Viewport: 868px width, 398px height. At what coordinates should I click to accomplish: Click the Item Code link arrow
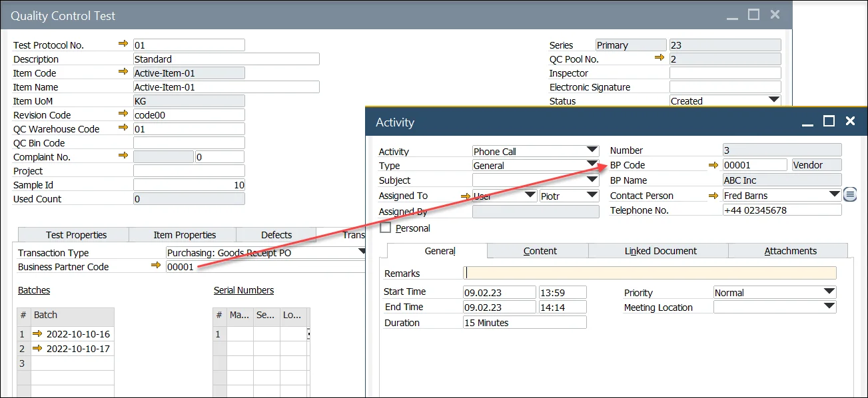point(123,72)
